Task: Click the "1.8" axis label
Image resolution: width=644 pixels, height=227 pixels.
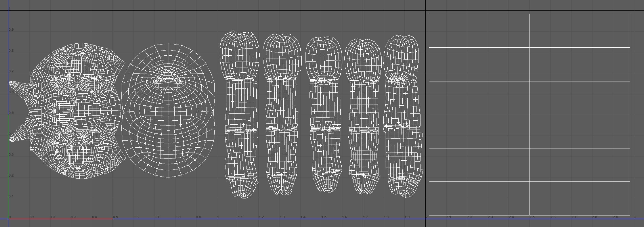Action: [386, 217]
